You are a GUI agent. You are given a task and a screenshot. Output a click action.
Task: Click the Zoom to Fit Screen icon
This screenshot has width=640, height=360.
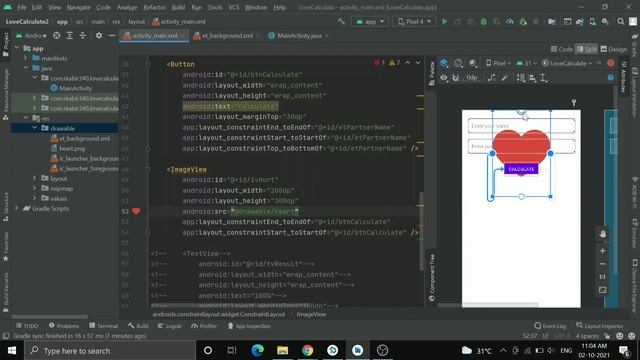tap(602, 290)
